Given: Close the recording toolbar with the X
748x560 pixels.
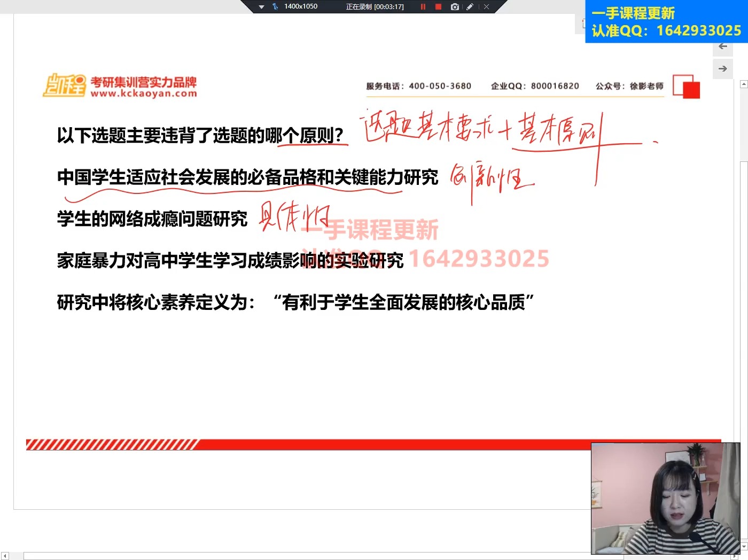Looking at the screenshot, I should pos(486,7).
